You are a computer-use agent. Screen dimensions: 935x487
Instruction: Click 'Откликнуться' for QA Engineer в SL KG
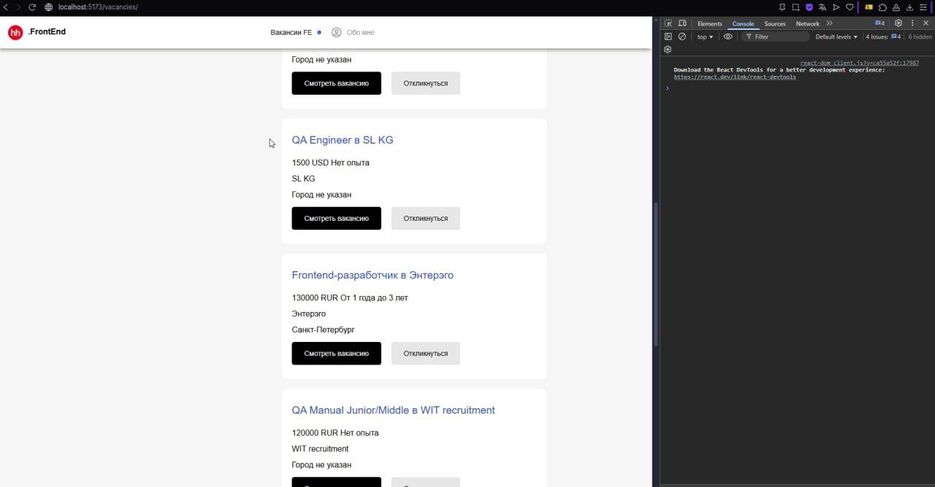(x=425, y=218)
